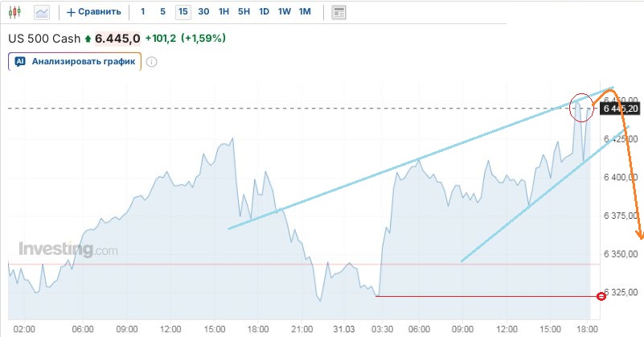Choose the 5H timeframe
Image resolution: width=644 pixels, height=337 pixels.
(x=244, y=12)
